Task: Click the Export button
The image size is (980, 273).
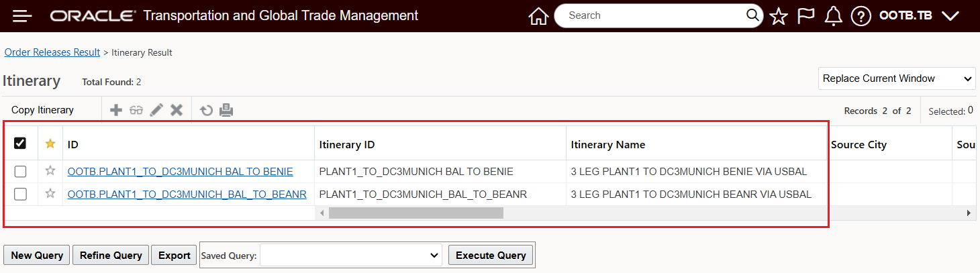Action: pos(175,255)
